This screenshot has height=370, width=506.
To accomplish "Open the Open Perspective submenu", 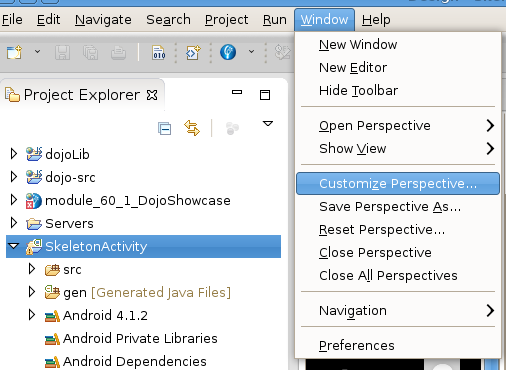I will click(x=398, y=125).
